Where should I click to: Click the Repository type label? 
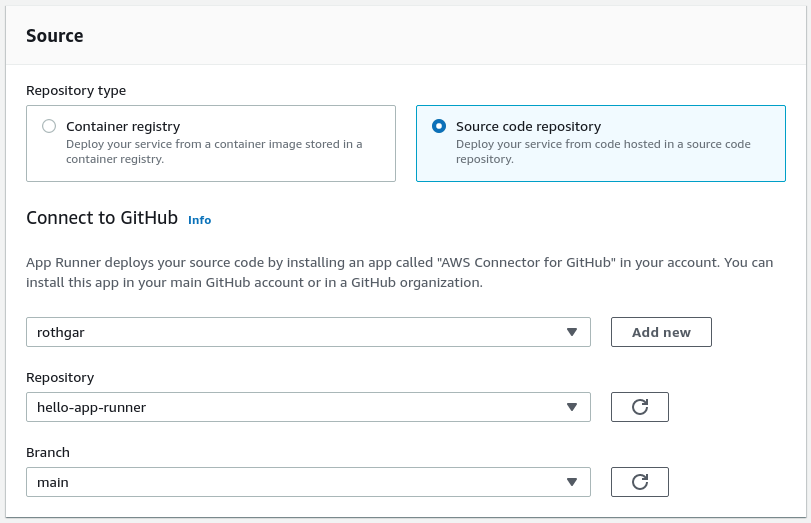(76, 91)
